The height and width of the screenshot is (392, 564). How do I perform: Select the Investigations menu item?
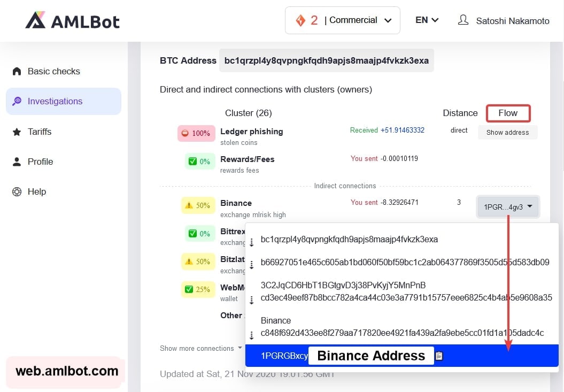[x=64, y=101]
